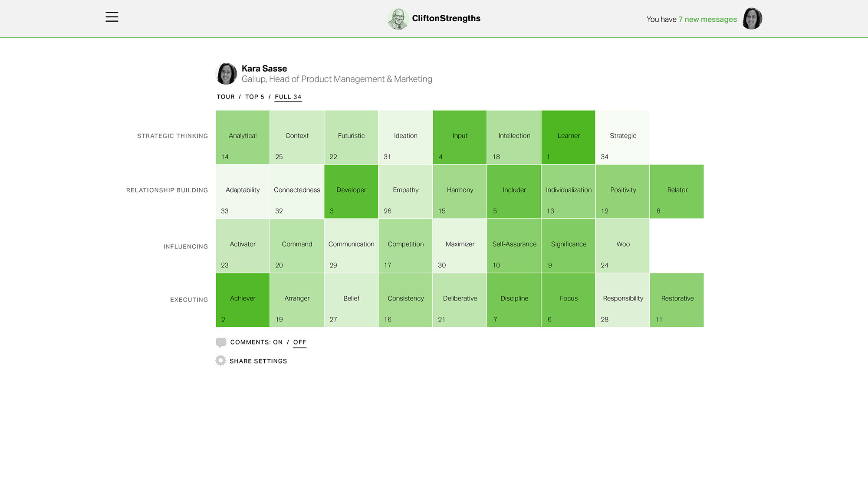Click the Positivity tile
Screen dimensions: 868x488
pos(622,192)
